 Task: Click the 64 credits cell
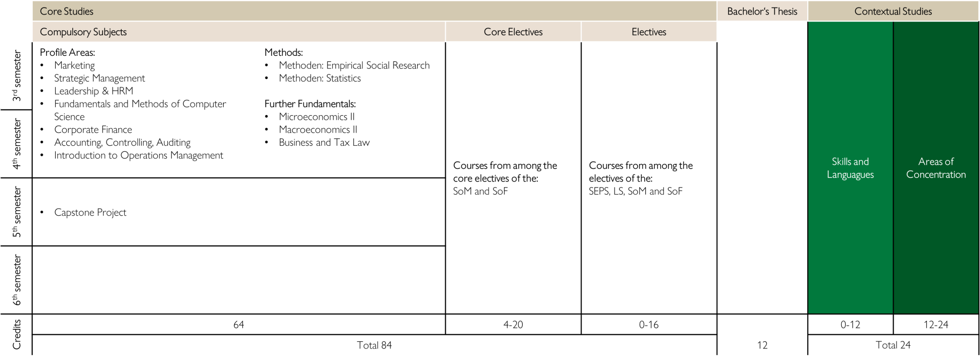[239, 325]
